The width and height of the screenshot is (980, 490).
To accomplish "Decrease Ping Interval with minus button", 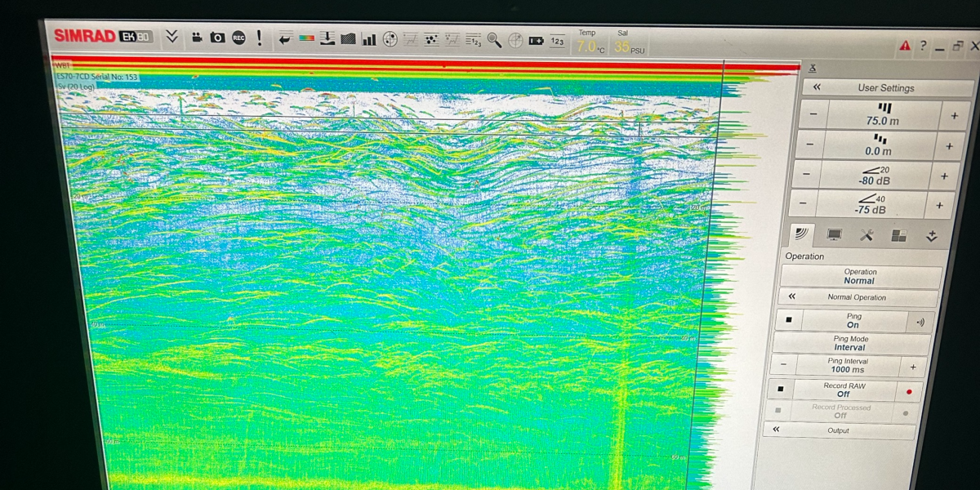I will click(783, 365).
